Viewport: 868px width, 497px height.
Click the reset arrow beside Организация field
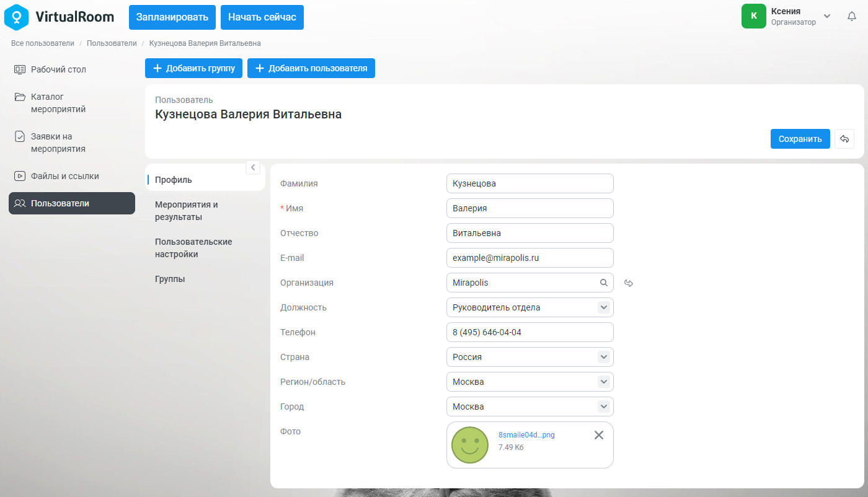coord(629,283)
